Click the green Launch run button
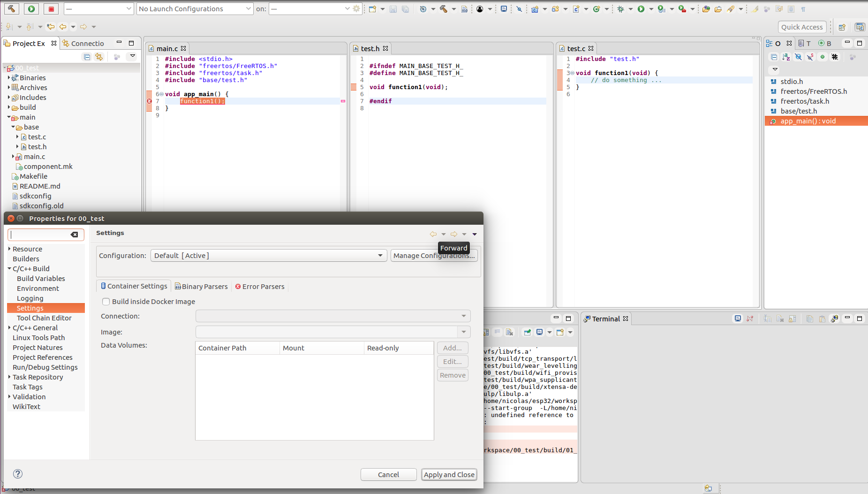868x494 pixels. click(31, 8)
